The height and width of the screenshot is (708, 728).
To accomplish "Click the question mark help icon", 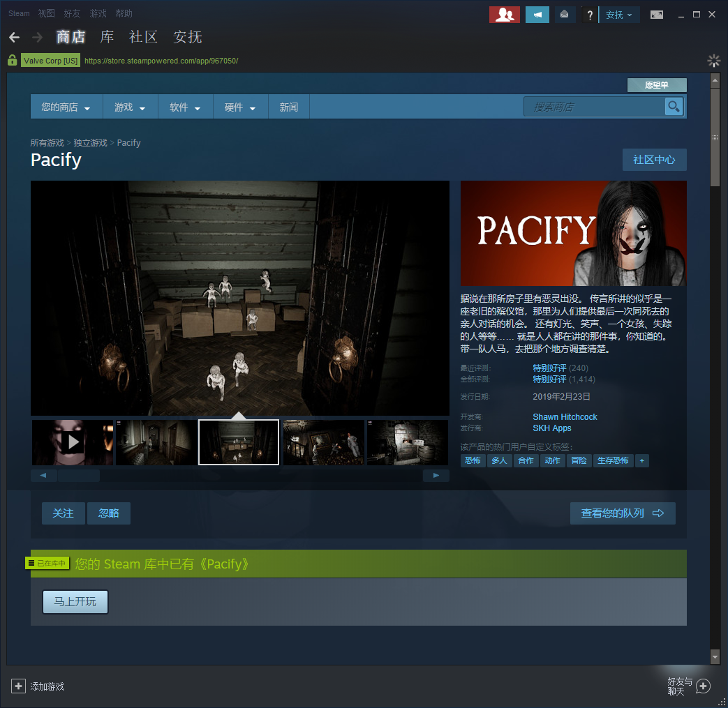I will tap(590, 15).
